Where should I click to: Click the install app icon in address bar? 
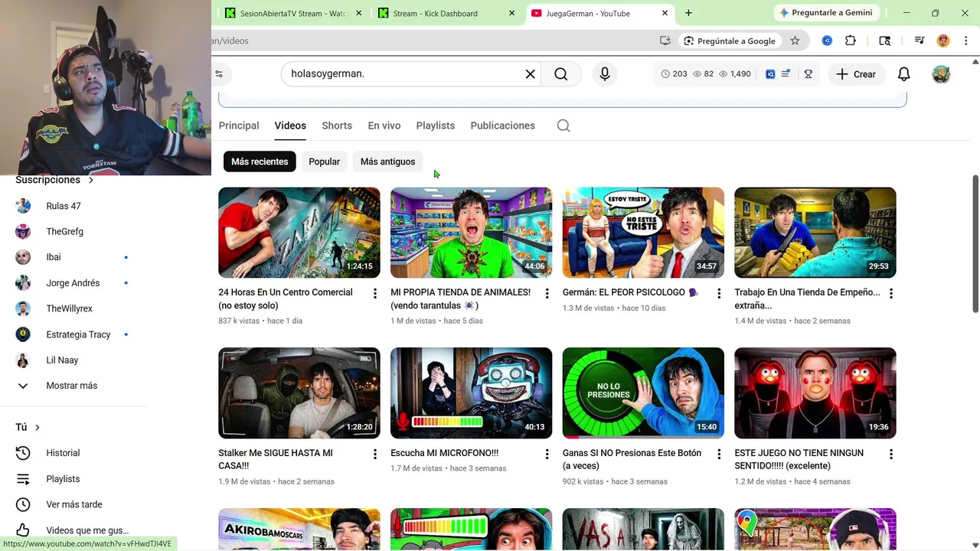tap(665, 41)
